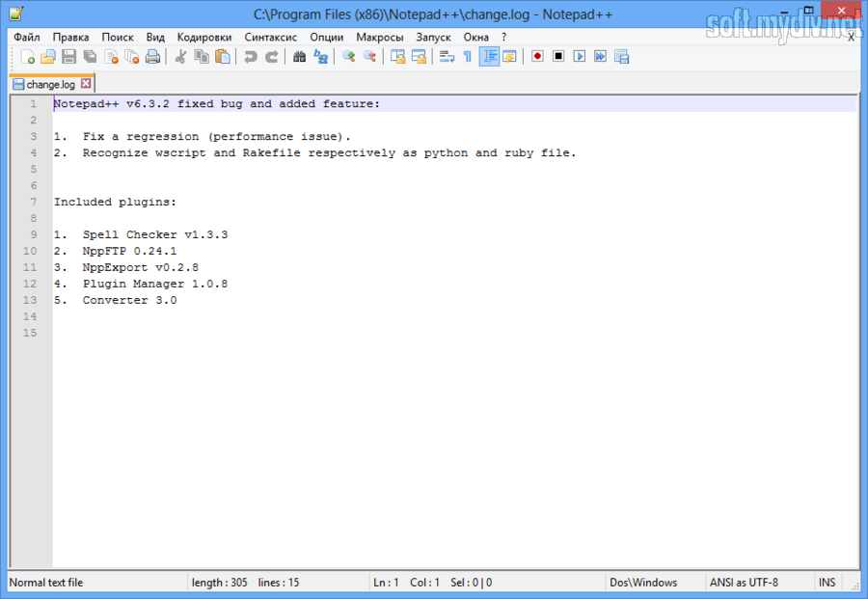Click the 'NppExport v0.2.8' line

[126, 267]
